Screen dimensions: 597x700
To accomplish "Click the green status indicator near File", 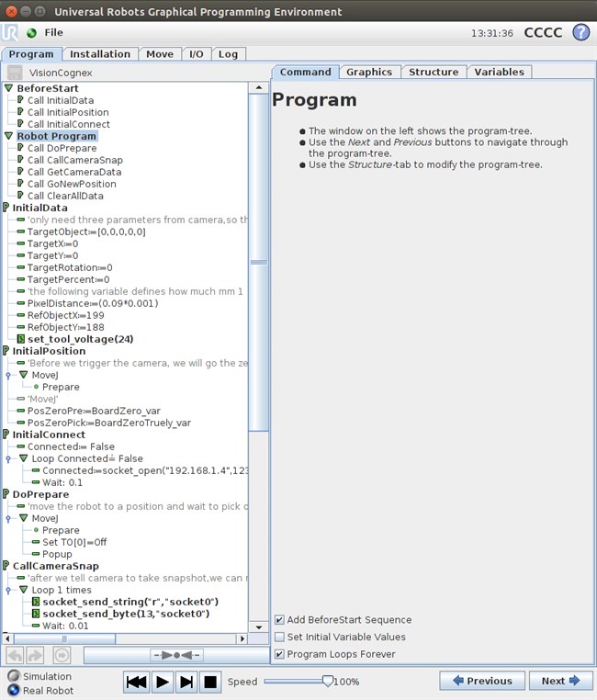I will click(31, 33).
